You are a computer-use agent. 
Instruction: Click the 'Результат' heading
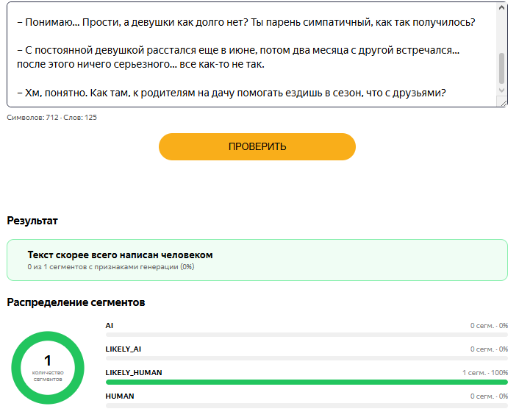32,221
